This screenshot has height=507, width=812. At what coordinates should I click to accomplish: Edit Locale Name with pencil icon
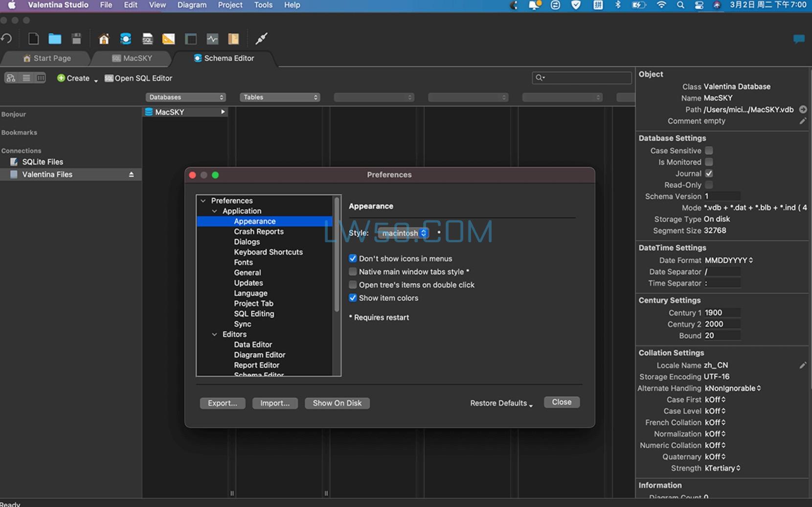tap(803, 365)
